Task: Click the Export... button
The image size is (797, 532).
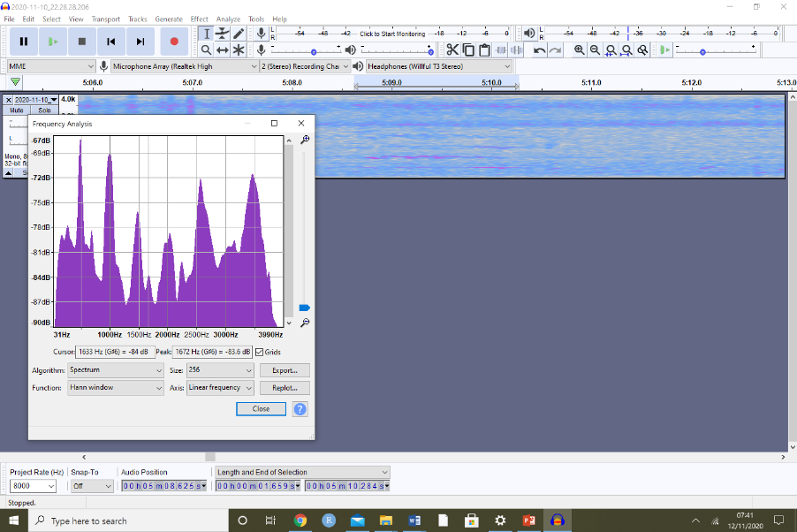Action: 285,370
